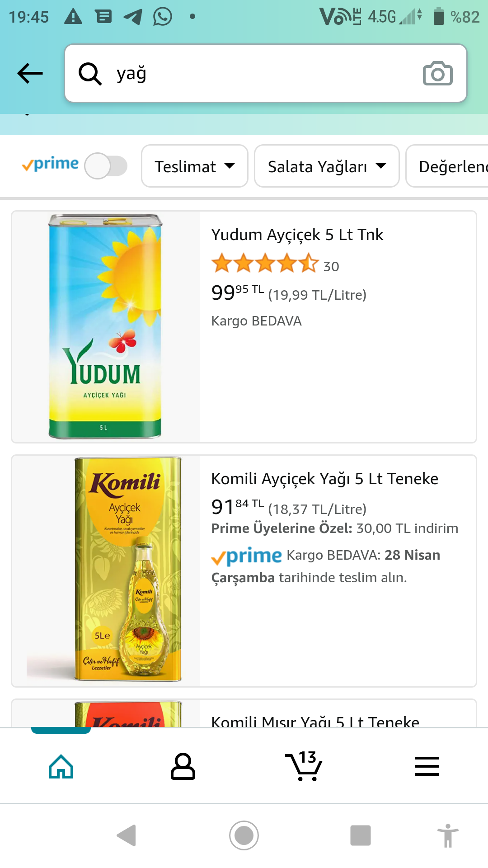Open the hamburger menu icon
Screen dimensions: 488x868
pos(427,766)
